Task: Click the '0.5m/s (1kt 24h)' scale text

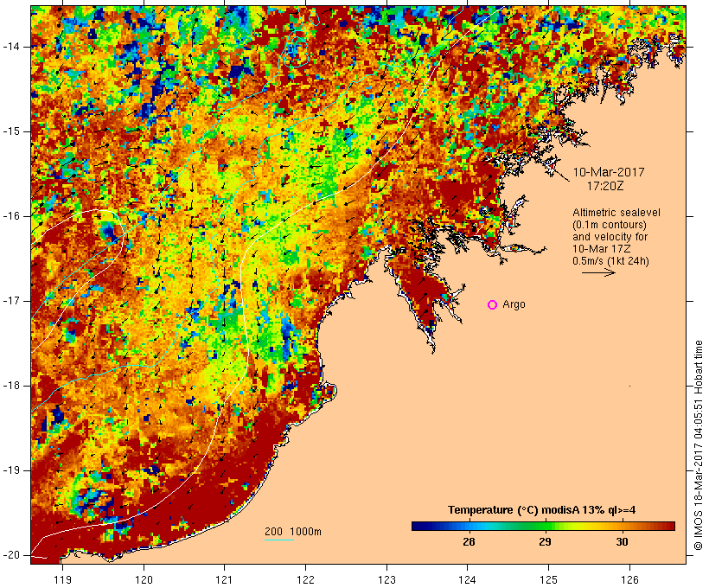Action: [610, 261]
